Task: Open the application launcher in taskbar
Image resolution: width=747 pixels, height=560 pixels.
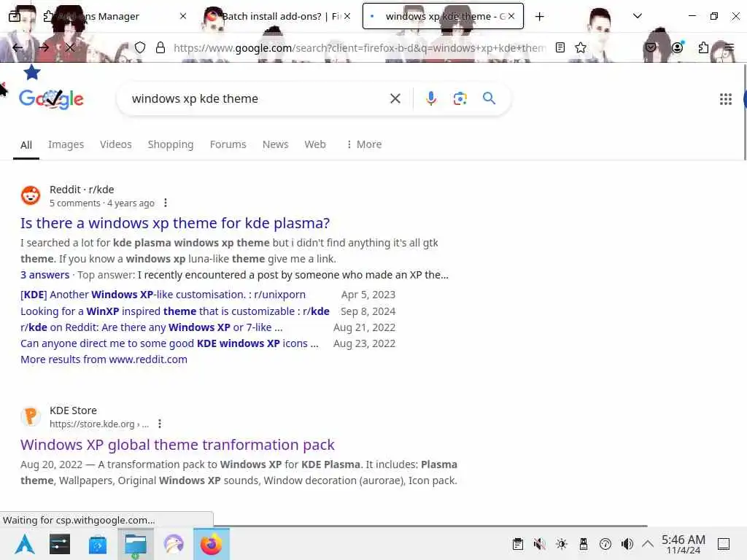Action: point(25,544)
